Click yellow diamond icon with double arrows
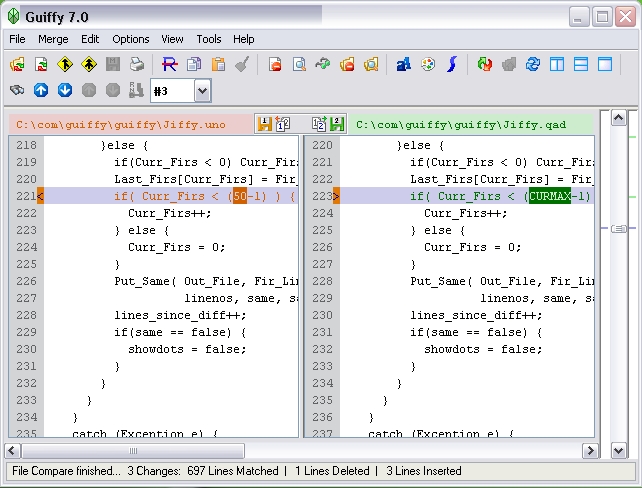The image size is (642, 488). 89,64
